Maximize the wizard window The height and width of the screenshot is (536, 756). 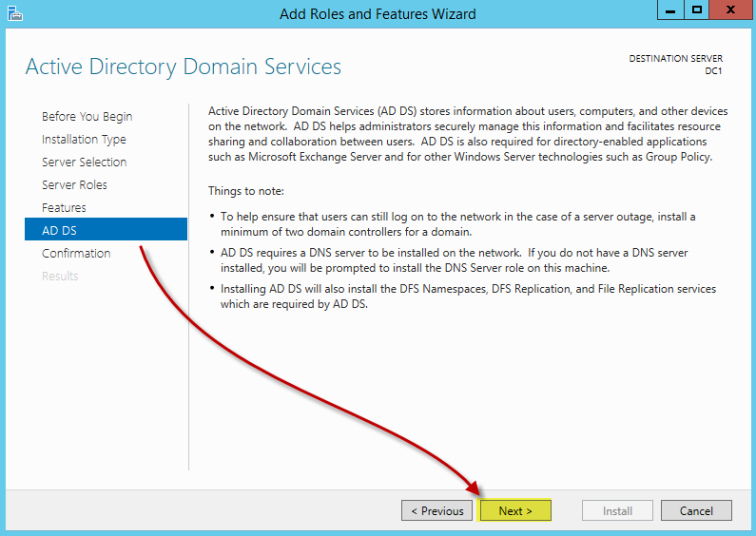point(696,10)
